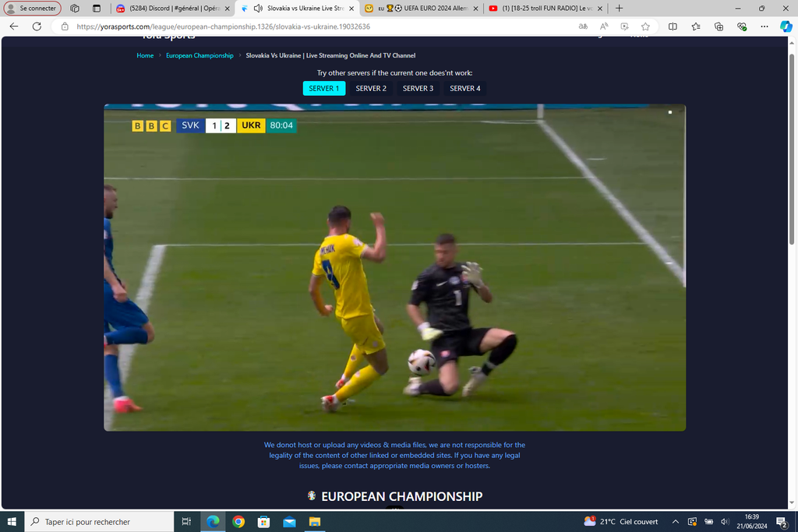
Task: Go to Home breadcrumb link
Action: 145,55
